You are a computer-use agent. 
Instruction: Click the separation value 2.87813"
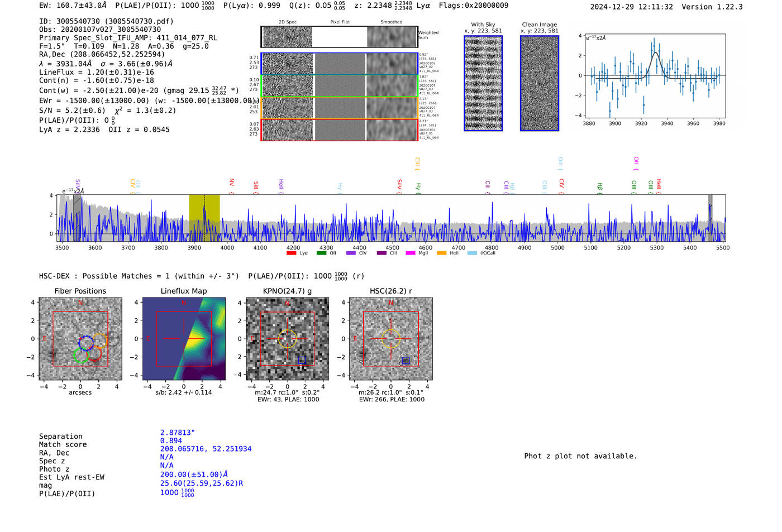[x=177, y=433]
